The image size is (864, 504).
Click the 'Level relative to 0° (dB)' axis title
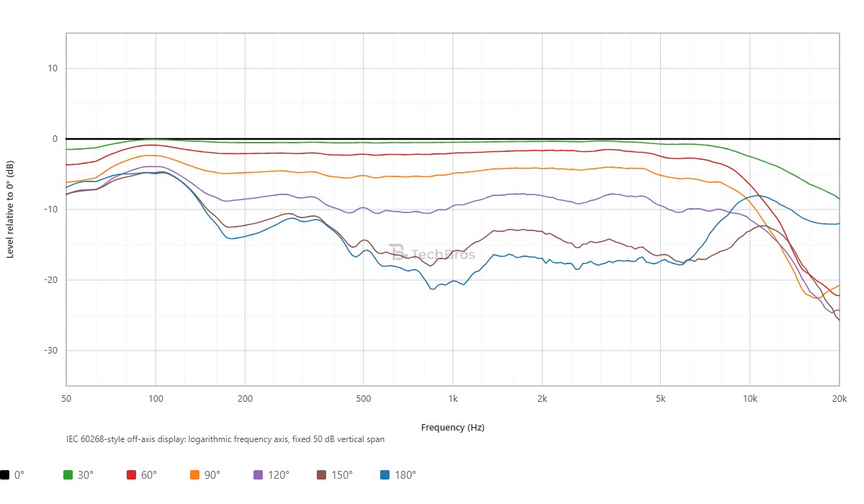(10, 209)
